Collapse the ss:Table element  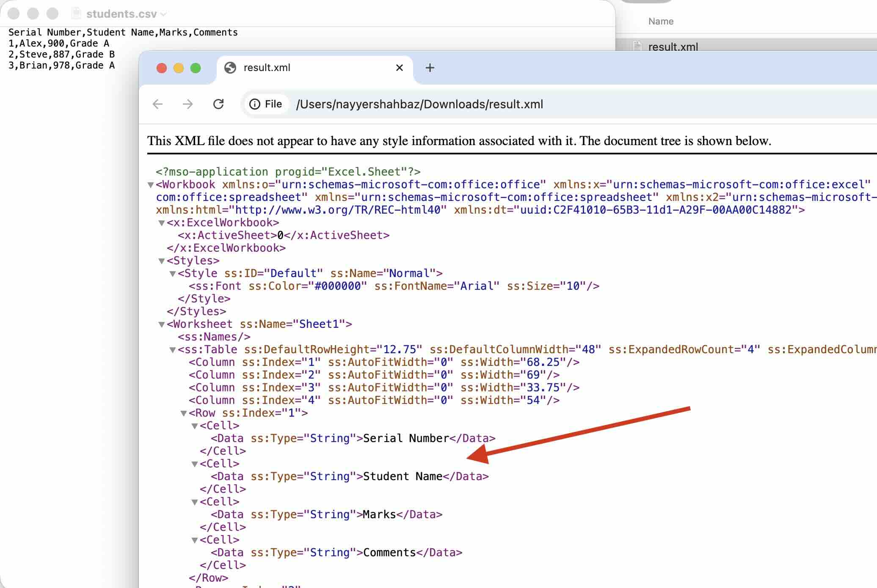[173, 350]
